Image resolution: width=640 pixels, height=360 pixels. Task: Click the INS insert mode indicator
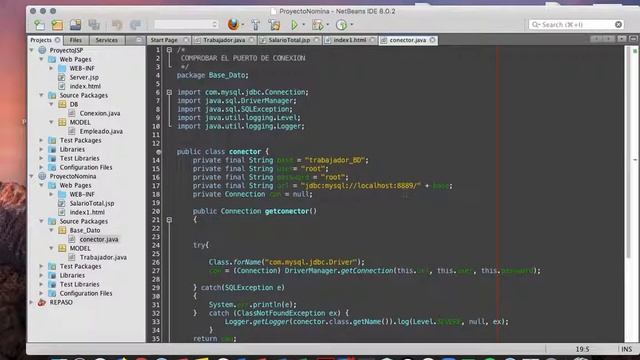627,349
